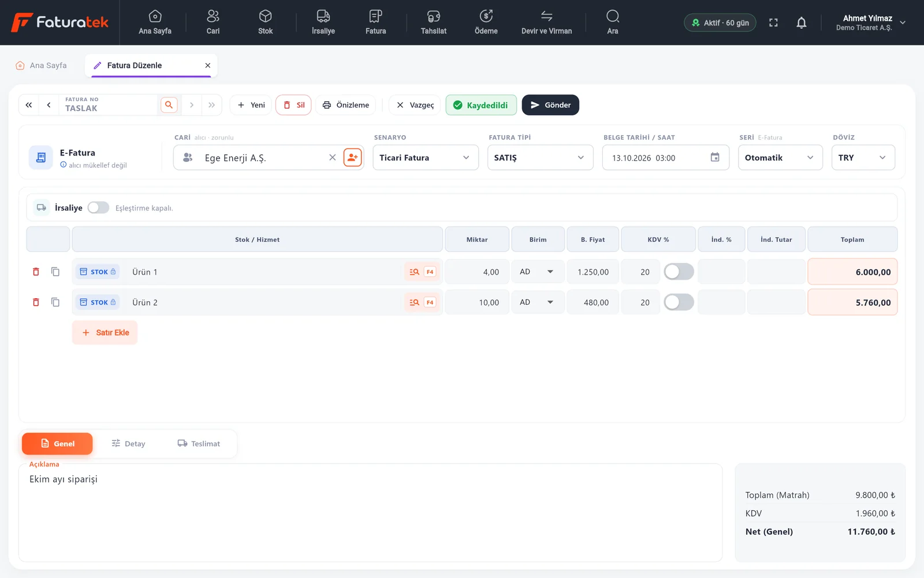
Task: Switch to the Ana Sayfa tab
Action: (x=41, y=65)
